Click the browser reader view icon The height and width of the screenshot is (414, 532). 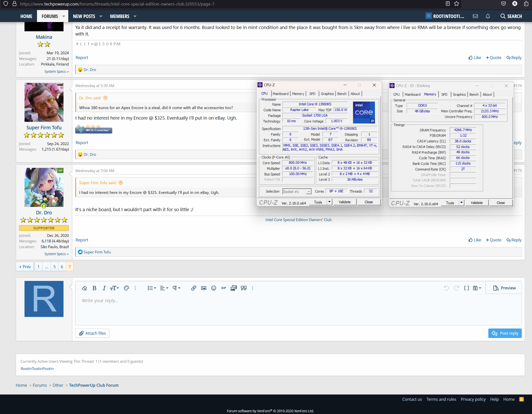[448, 4]
